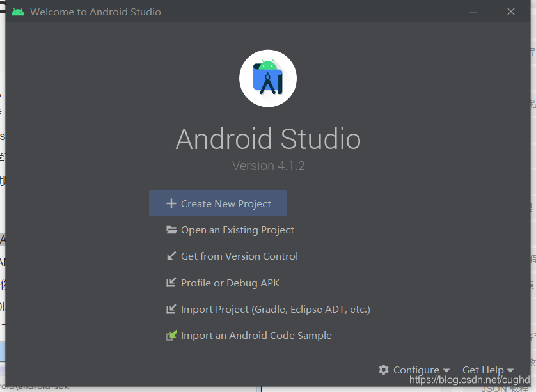Open the Configure dropdown menu

[x=414, y=370]
